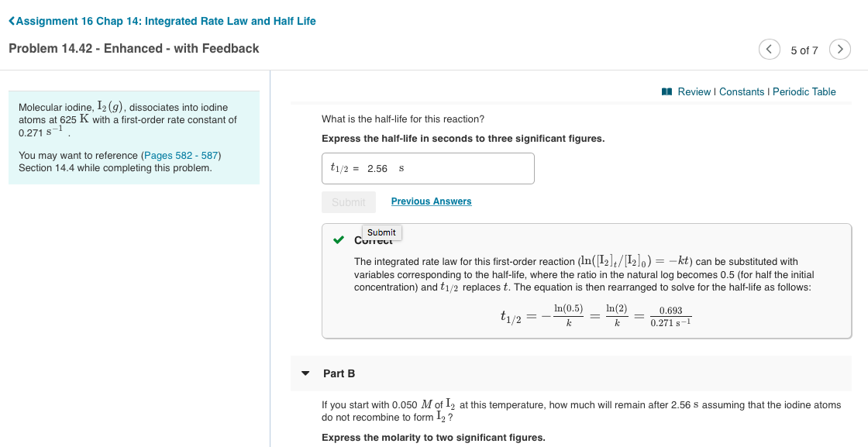868x447 pixels.
Task: Click the back chevron before the assignment title
Action: [x=11, y=21]
